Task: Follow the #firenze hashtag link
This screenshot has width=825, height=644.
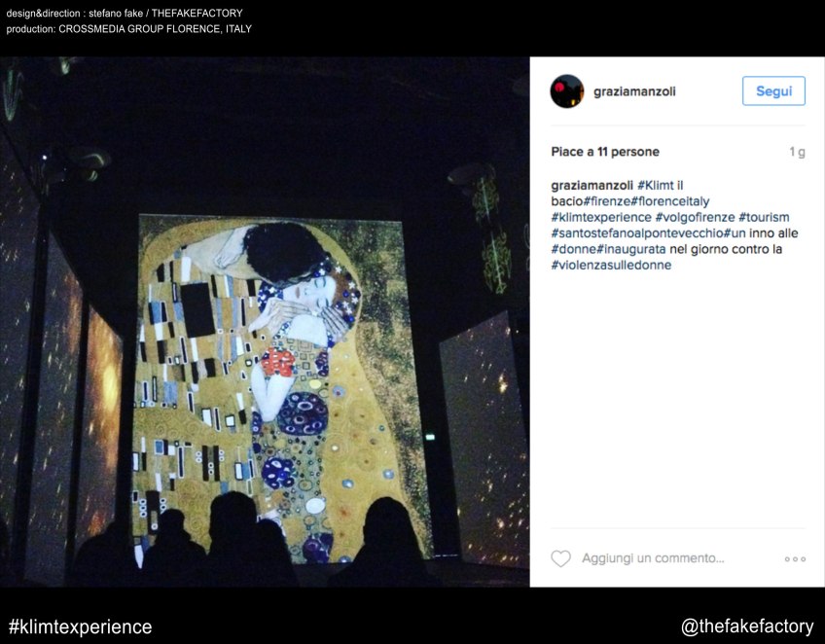Action: (x=607, y=201)
